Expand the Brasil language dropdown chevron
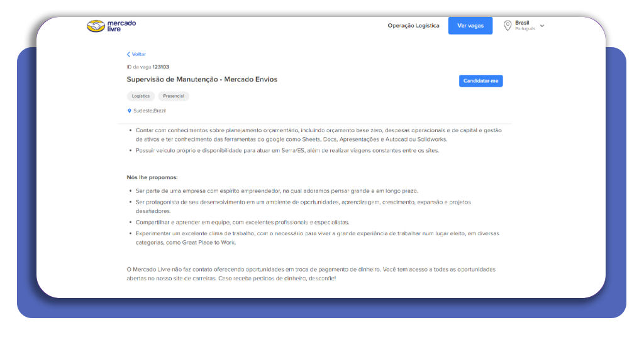This screenshot has height=337, width=644. tap(541, 25)
